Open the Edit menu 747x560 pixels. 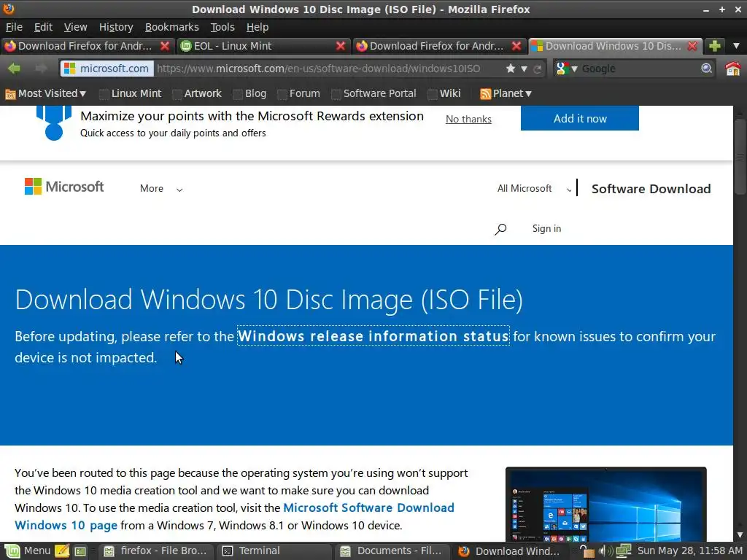point(43,27)
